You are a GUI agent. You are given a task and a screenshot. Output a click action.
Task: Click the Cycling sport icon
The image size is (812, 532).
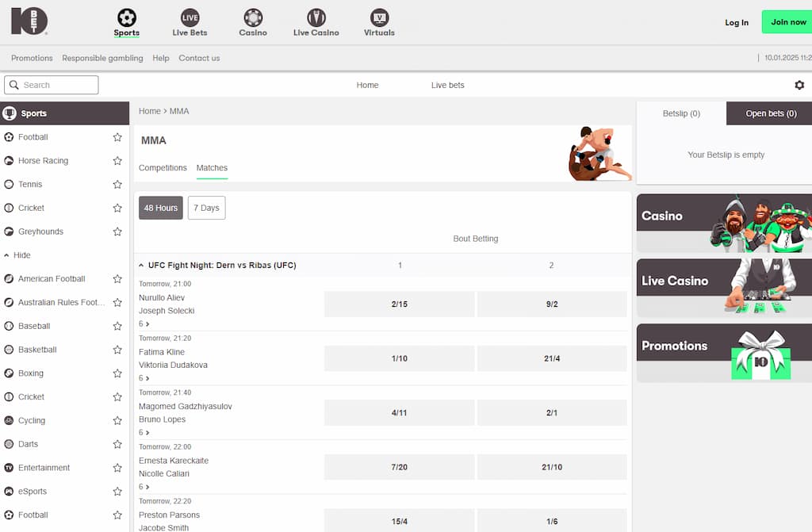[9, 420]
